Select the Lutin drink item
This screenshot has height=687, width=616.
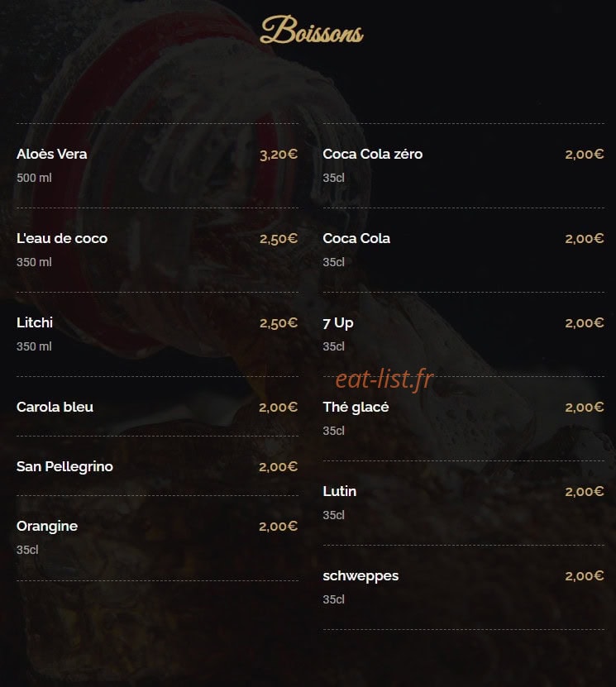(x=340, y=491)
